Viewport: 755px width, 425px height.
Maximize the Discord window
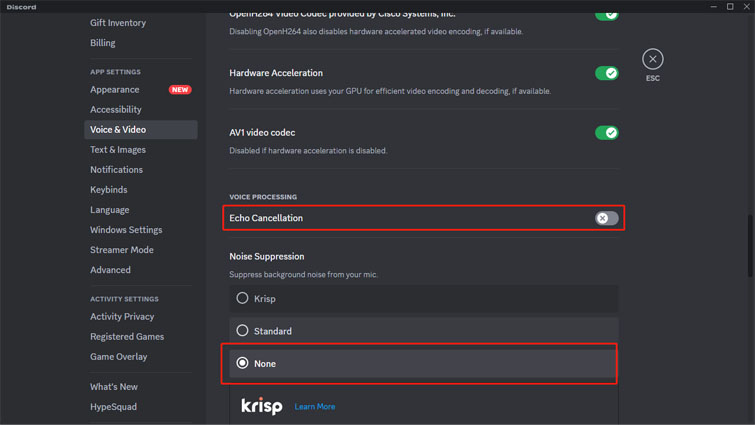pyautogui.click(x=730, y=7)
